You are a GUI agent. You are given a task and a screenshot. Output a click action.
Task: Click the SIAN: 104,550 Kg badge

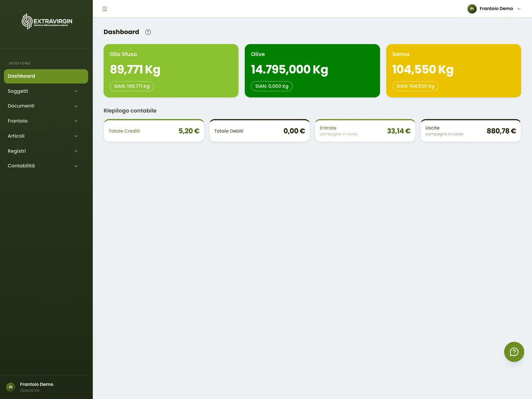click(x=415, y=86)
